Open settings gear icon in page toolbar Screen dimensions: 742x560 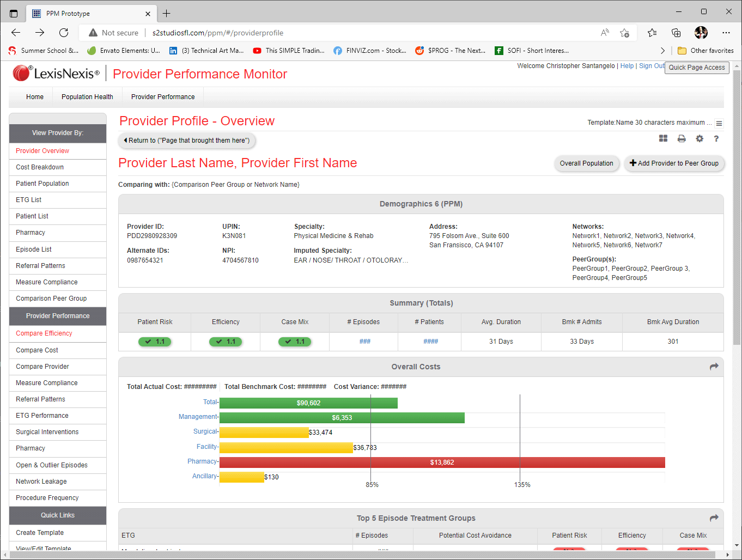[700, 139]
